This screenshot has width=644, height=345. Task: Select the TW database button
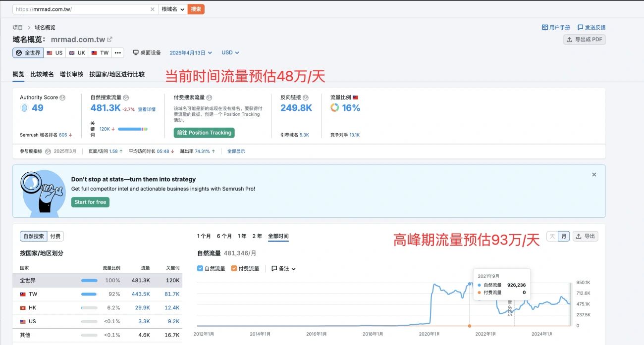[100, 53]
